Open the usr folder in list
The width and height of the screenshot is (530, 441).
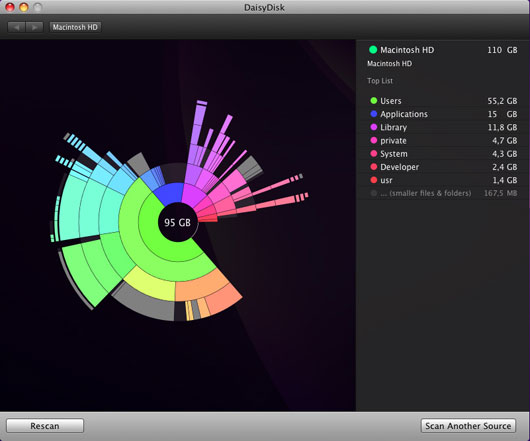pos(443,180)
